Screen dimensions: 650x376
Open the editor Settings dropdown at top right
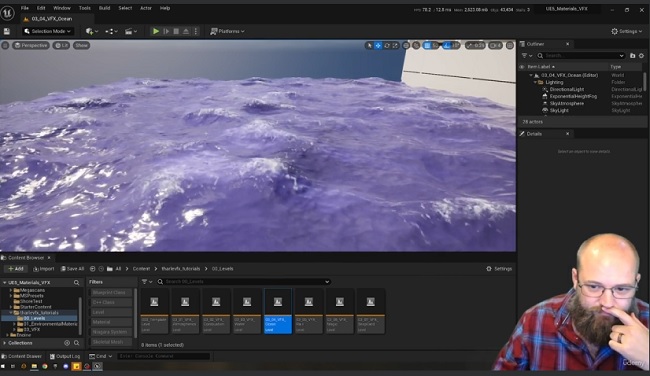coord(626,31)
